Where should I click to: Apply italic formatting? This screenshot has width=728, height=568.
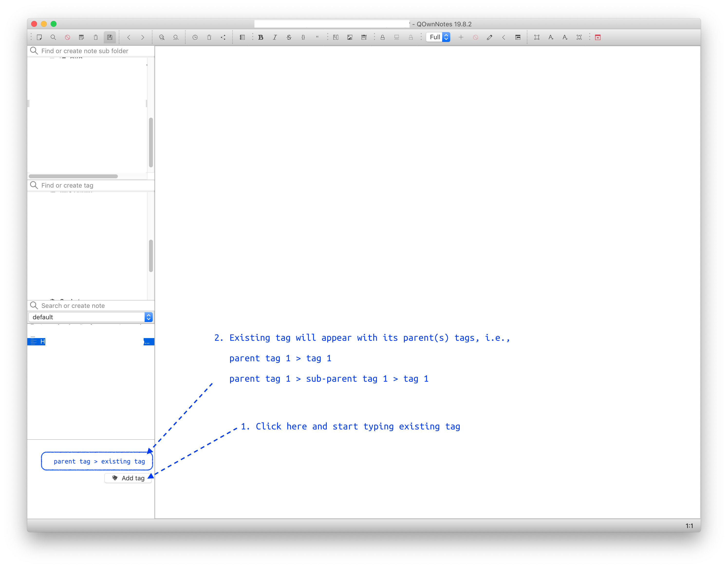275,37
